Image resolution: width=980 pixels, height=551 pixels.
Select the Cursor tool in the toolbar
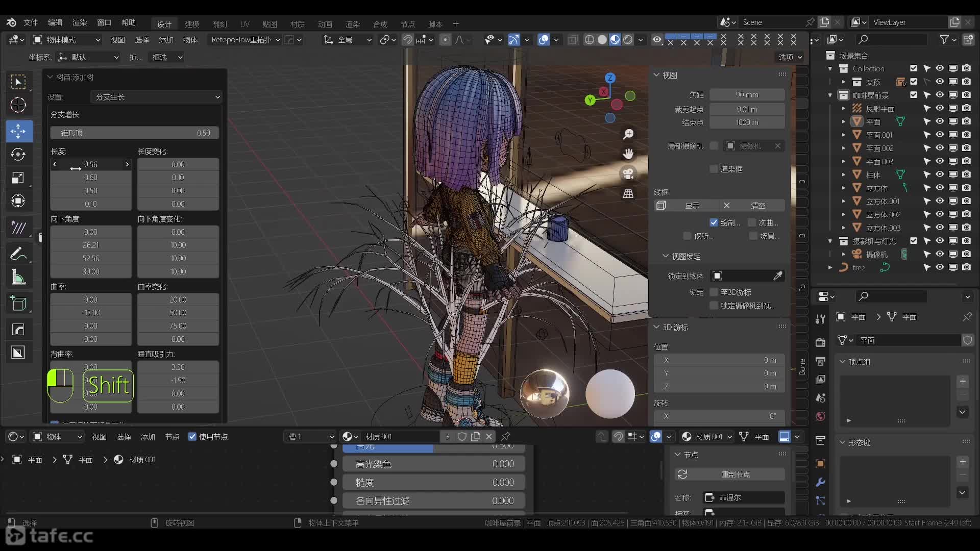click(18, 105)
